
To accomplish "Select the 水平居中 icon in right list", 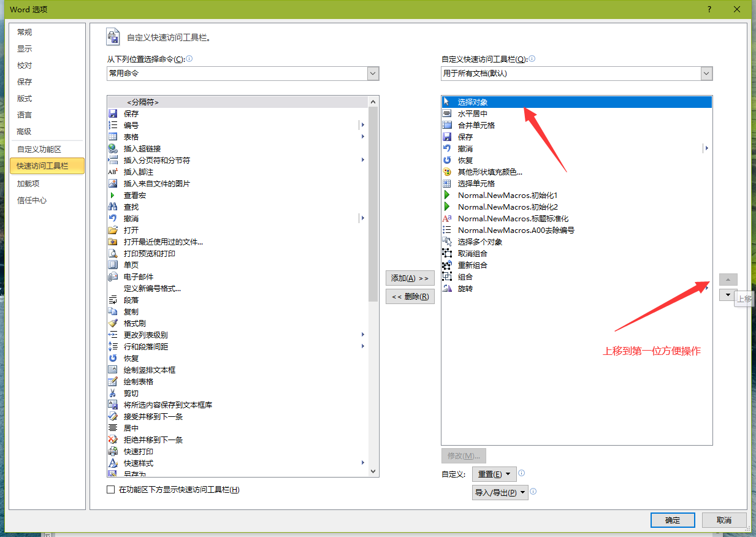I will [x=447, y=113].
